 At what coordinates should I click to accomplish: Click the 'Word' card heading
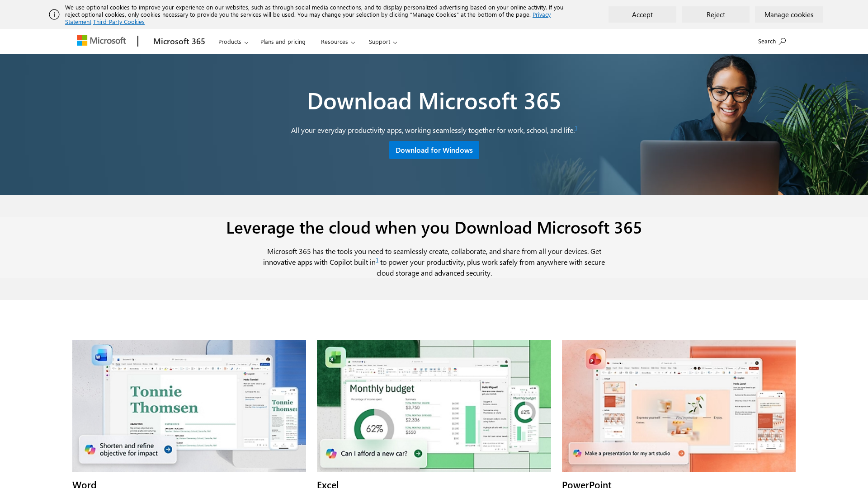pos(85,483)
